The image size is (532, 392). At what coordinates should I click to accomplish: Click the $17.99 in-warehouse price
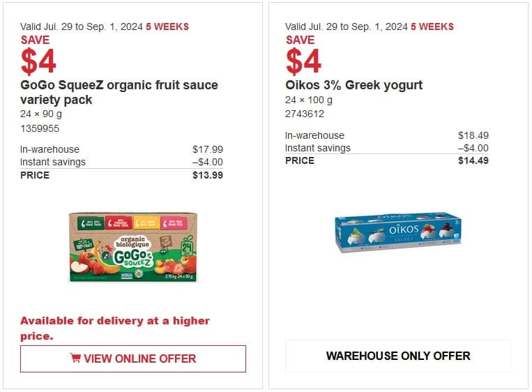click(208, 149)
